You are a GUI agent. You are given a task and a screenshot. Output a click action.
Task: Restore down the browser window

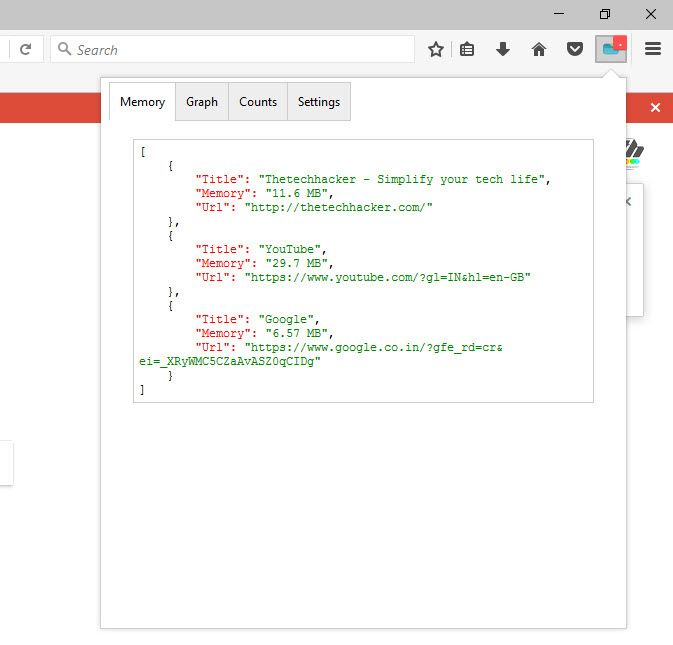pos(605,14)
